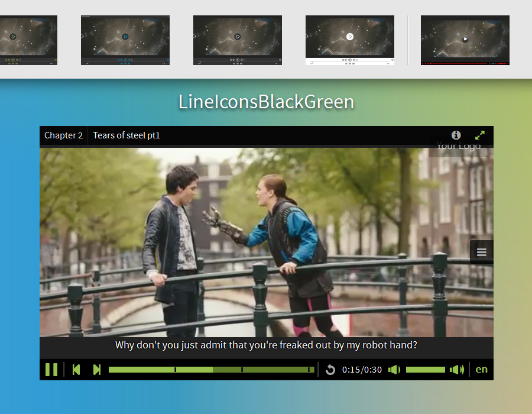Image resolution: width=532 pixels, height=414 pixels.
Task: Click the 'LineIconsBlackGreen' heading
Action: click(x=265, y=102)
